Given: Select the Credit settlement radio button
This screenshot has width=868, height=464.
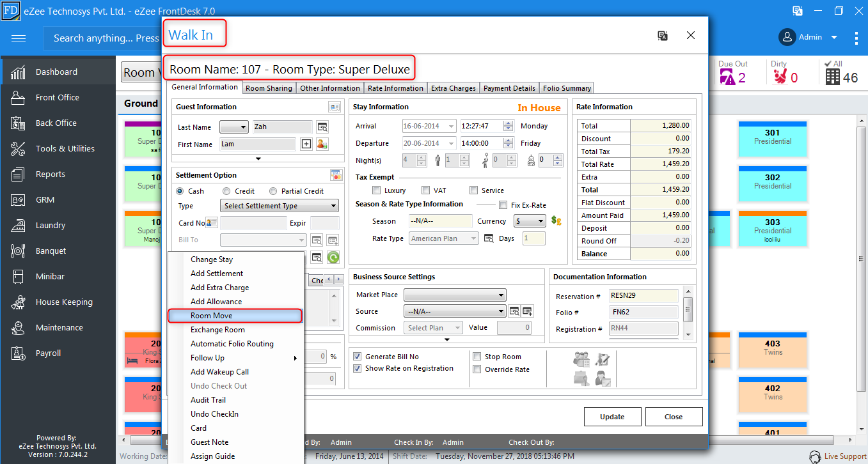Looking at the screenshot, I should [x=226, y=191].
